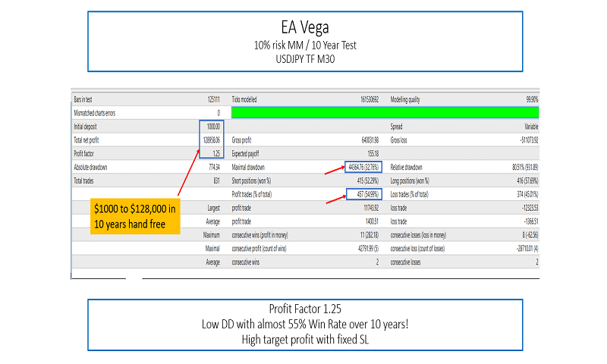
Task: Select the 'Gross profit' label
Action: coord(241,140)
